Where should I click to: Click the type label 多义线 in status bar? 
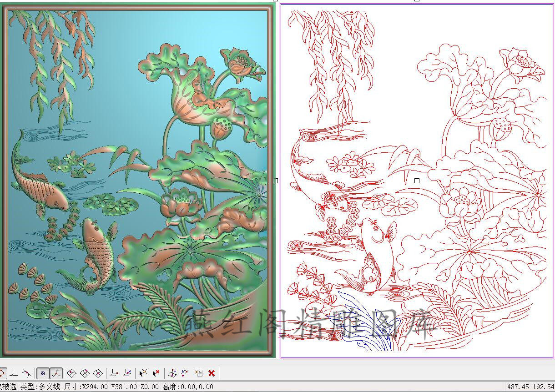(x=50, y=387)
